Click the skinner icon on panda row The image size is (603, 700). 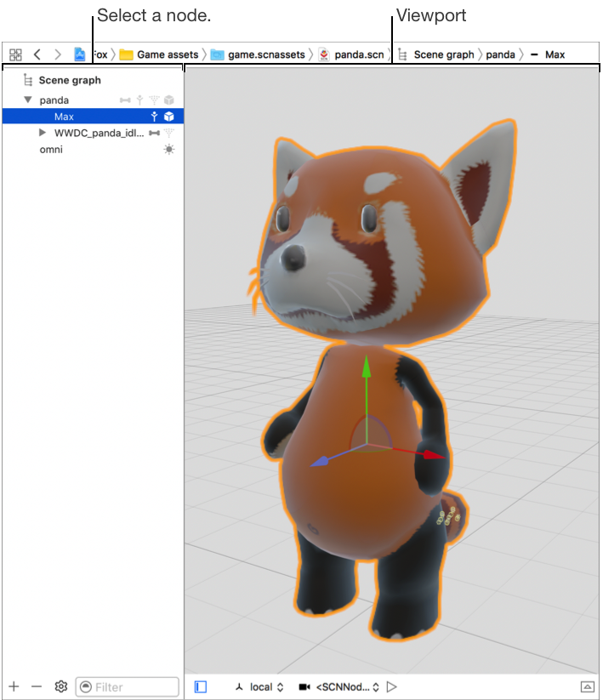pos(139,100)
